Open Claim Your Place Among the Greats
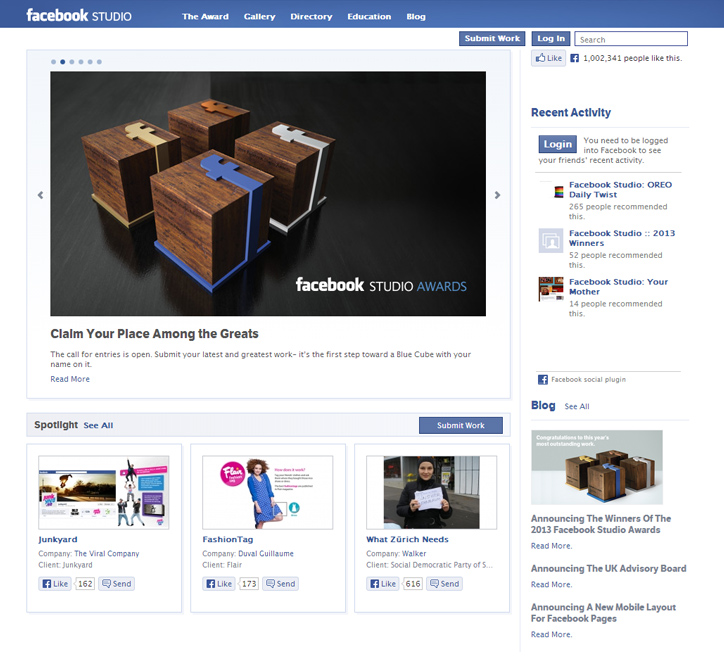 (x=154, y=333)
